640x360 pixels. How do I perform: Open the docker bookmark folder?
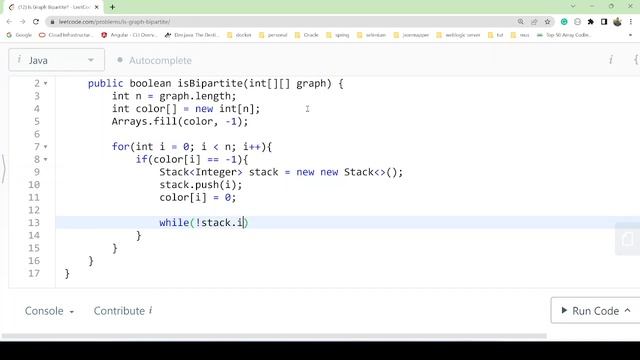click(239, 35)
